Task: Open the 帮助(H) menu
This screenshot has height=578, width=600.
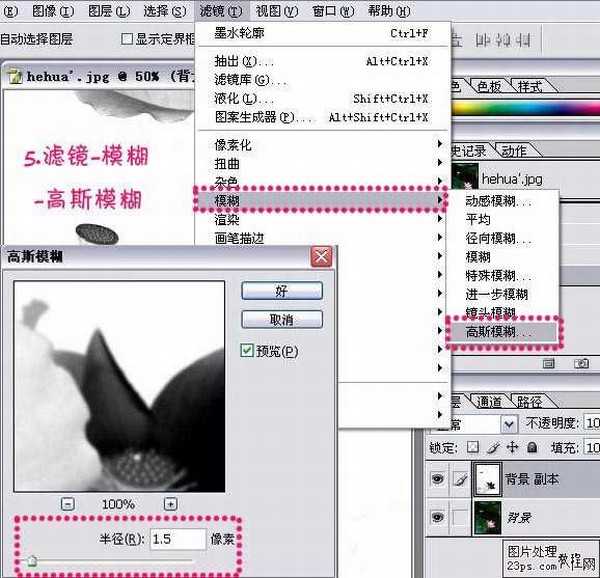Action: pos(389,11)
